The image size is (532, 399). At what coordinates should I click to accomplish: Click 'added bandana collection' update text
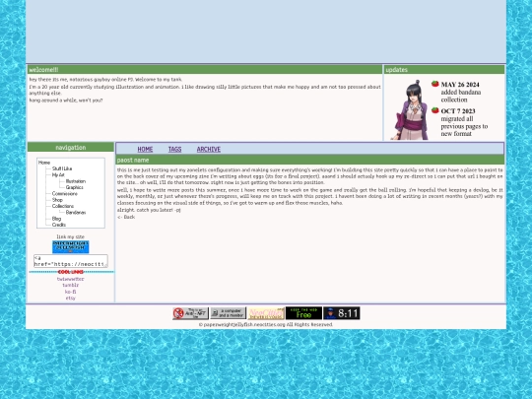(x=461, y=96)
